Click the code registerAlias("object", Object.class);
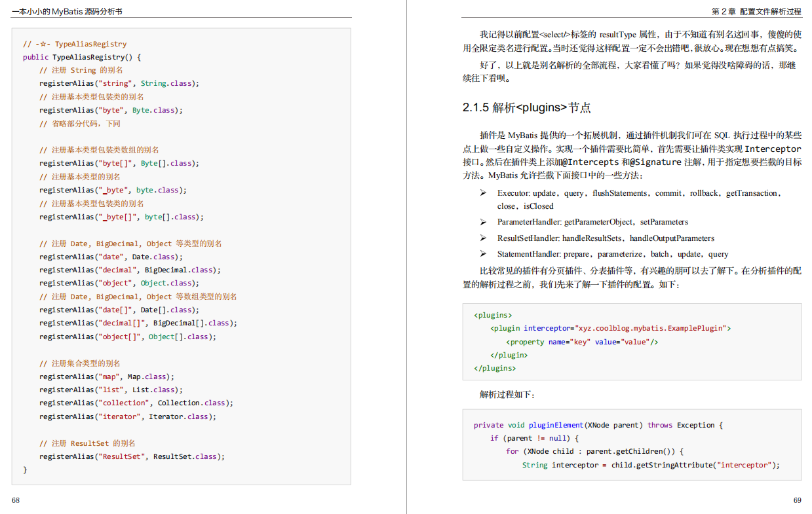 tap(119, 283)
